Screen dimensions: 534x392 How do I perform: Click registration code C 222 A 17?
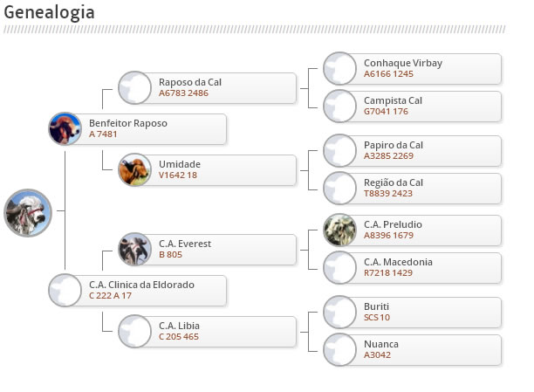click(111, 296)
